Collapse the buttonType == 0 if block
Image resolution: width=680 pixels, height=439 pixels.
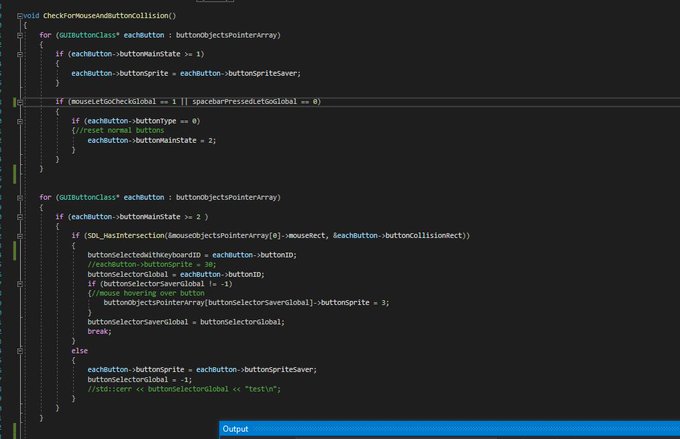point(20,121)
